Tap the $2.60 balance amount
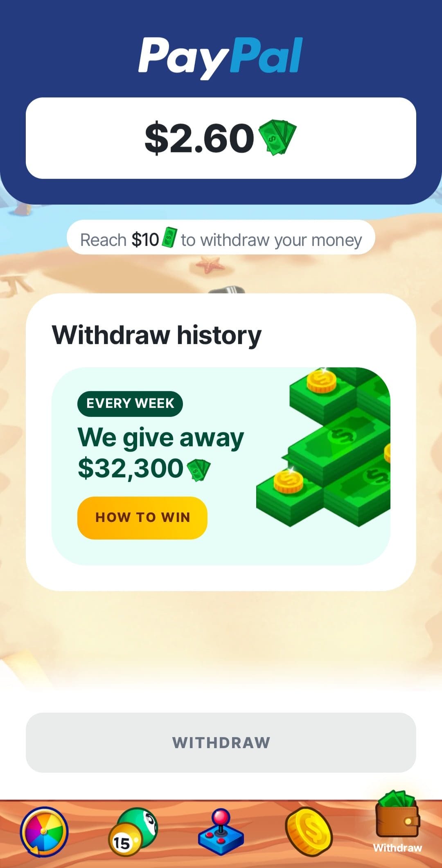Viewport: 442px width, 868px height. coord(200,138)
